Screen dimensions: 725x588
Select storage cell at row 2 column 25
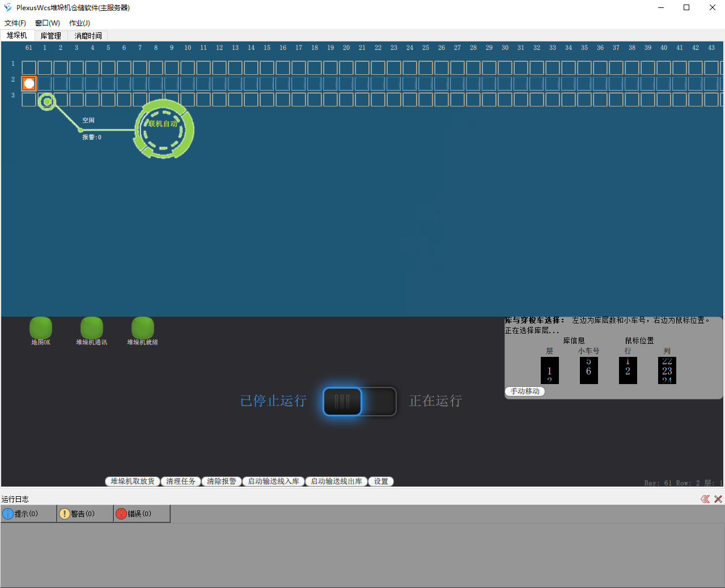(x=426, y=84)
